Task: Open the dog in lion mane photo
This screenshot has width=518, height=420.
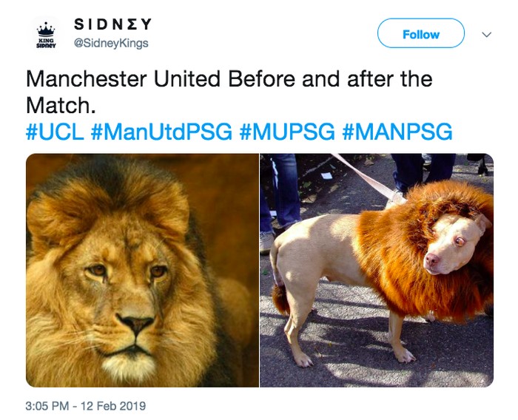Action: click(x=376, y=270)
